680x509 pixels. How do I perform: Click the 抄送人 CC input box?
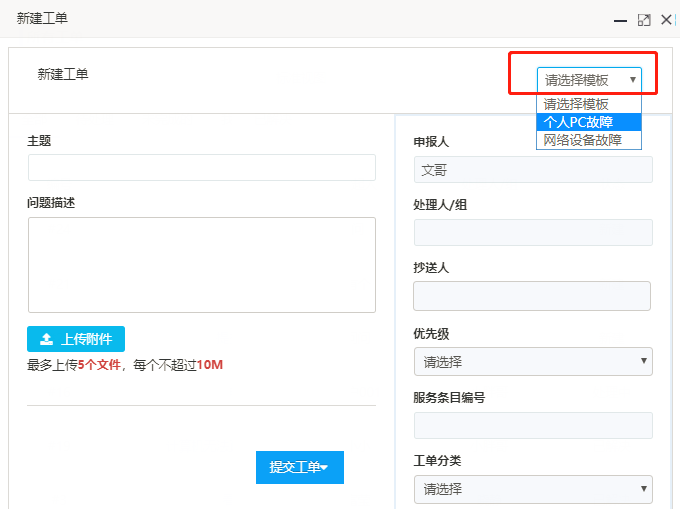532,296
